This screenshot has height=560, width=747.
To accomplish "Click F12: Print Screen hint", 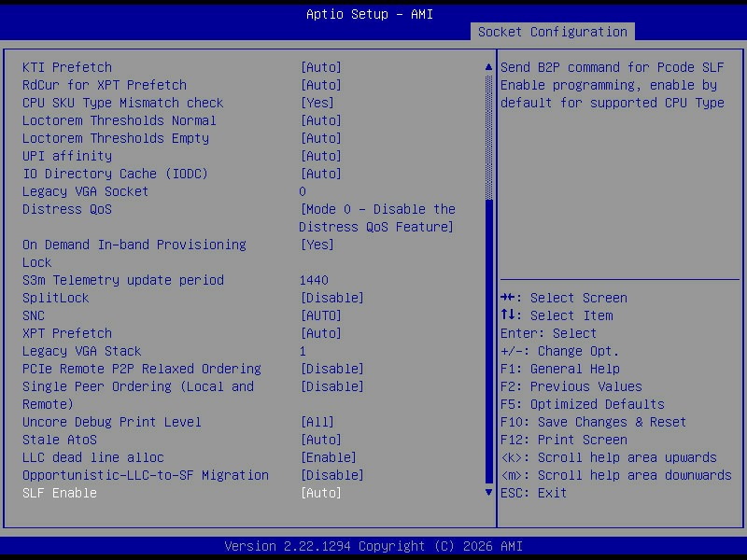I will tap(564, 440).
